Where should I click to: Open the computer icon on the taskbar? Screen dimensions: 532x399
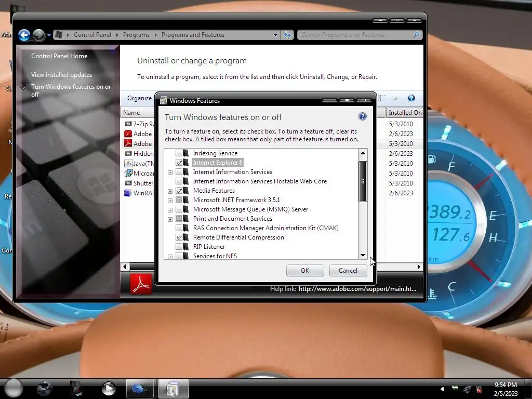(75, 389)
